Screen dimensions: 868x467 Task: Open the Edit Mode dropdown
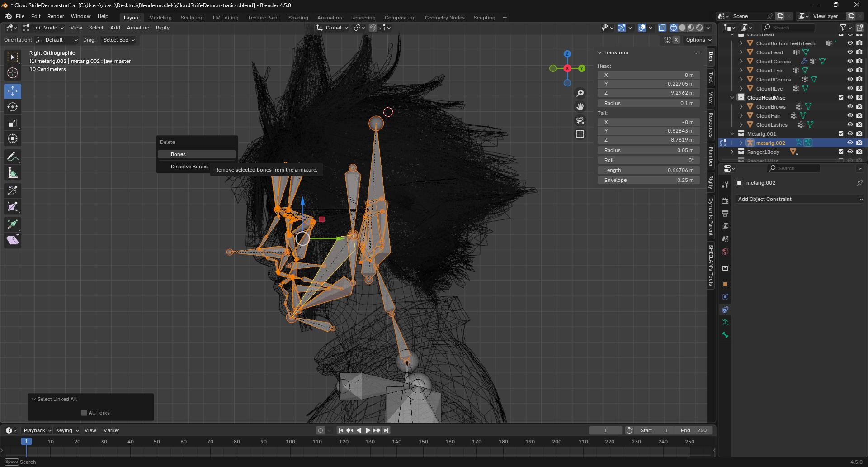43,28
